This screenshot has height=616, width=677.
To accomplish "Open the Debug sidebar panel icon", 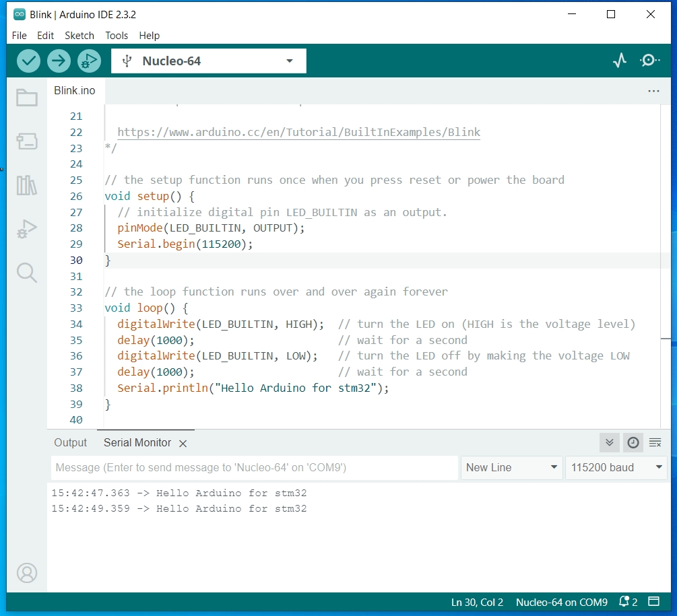I will [x=27, y=229].
